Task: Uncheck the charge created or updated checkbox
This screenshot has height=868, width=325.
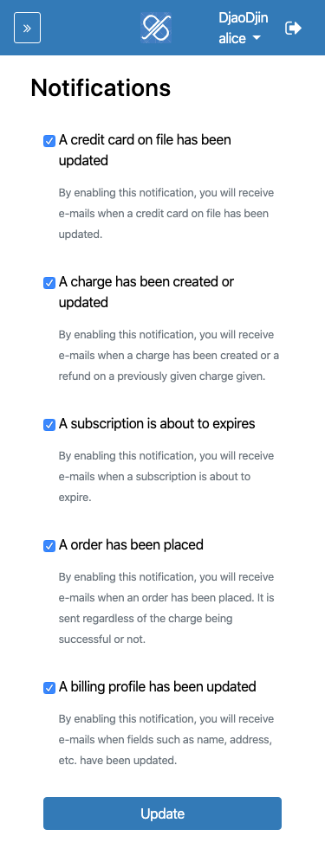Action: 49,282
